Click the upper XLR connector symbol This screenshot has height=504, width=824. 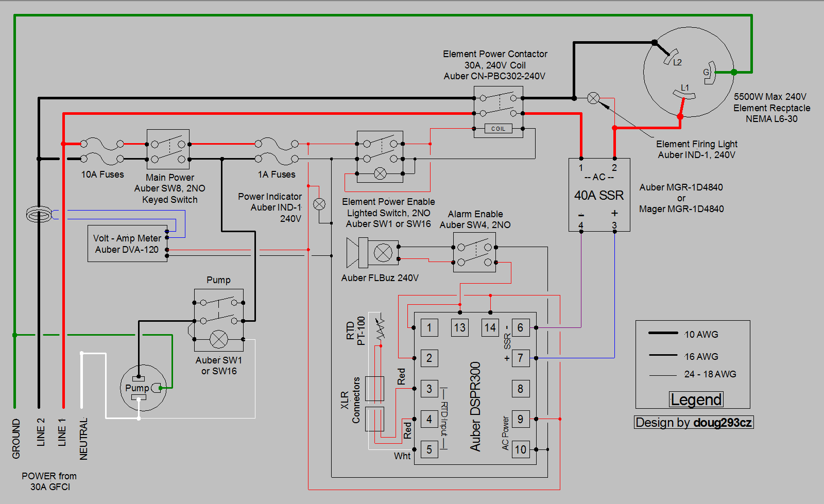pos(374,389)
